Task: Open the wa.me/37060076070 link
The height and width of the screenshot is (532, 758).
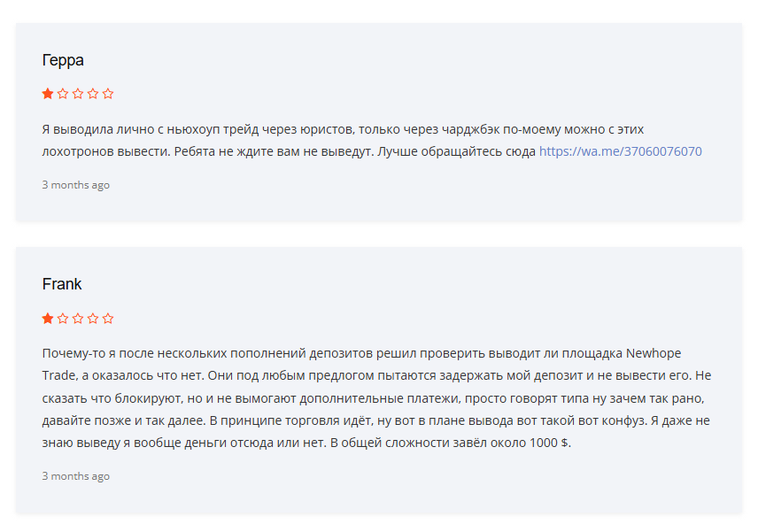Action: tap(620, 151)
